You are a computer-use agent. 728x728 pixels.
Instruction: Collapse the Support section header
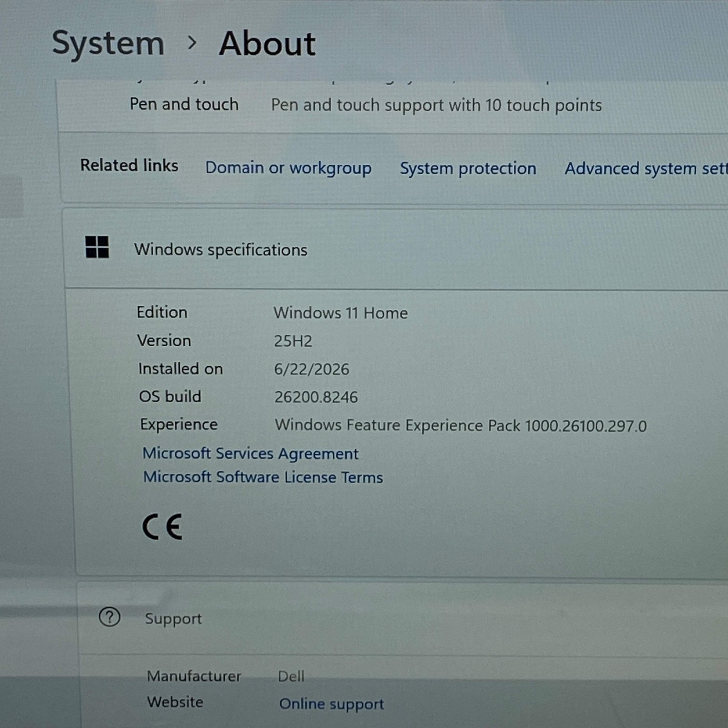coord(403,618)
